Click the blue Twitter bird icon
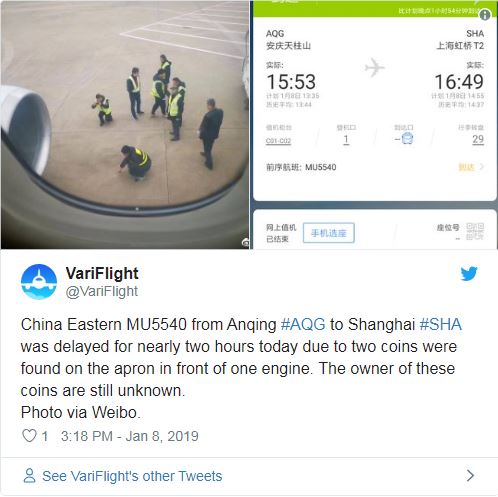This screenshot has width=498, height=497. [x=469, y=274]
